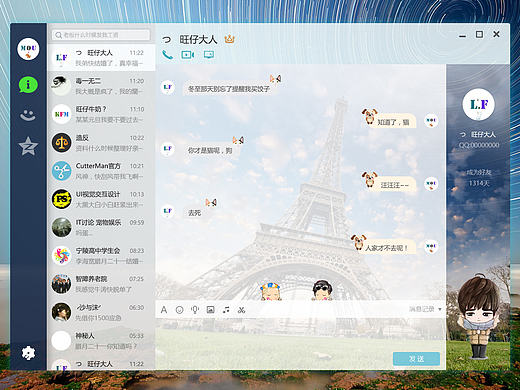Switch to the green messages tab icon
This screenshot has height=390, width=520.
point(28,85)
